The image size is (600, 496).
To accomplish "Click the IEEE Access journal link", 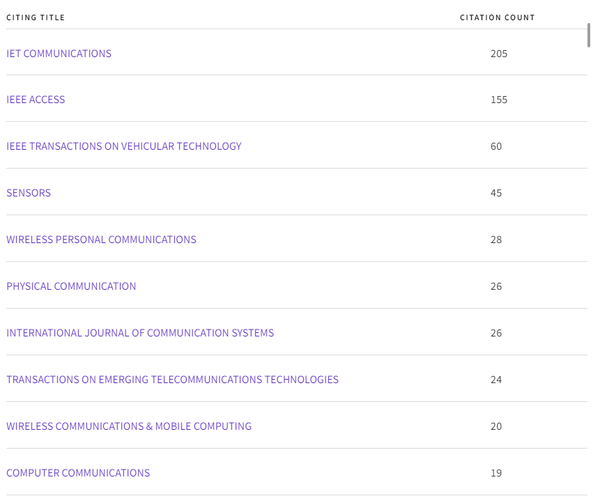I will point(36,100).
